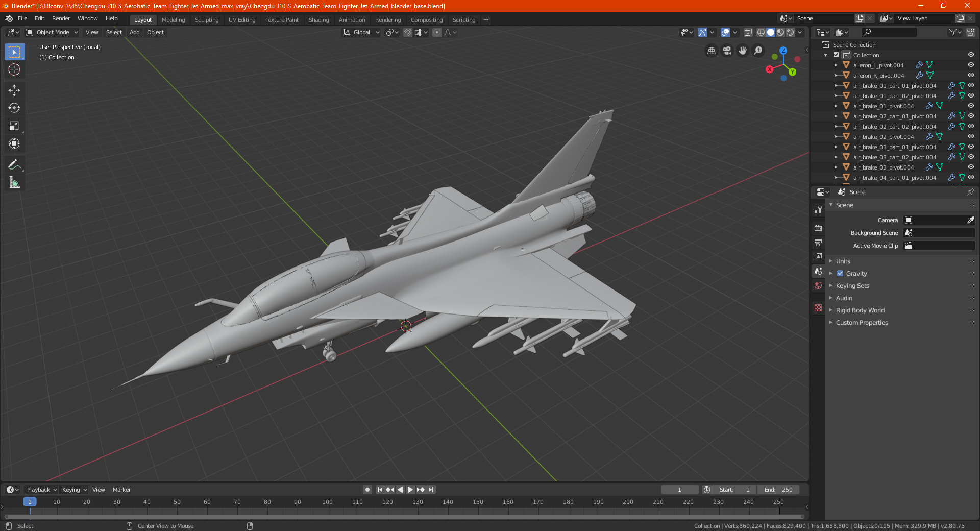Toggle auto keying record button
Viewport: 980px width, 531px height.
[367, 490]
